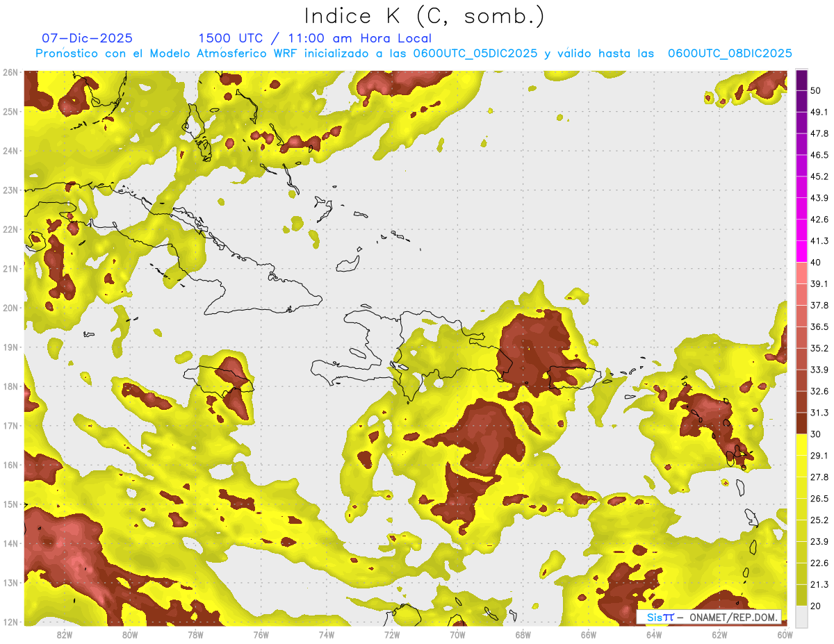Click the '78W' longitude label
Viewport: 834px width, 644px height.
point(195,634)
